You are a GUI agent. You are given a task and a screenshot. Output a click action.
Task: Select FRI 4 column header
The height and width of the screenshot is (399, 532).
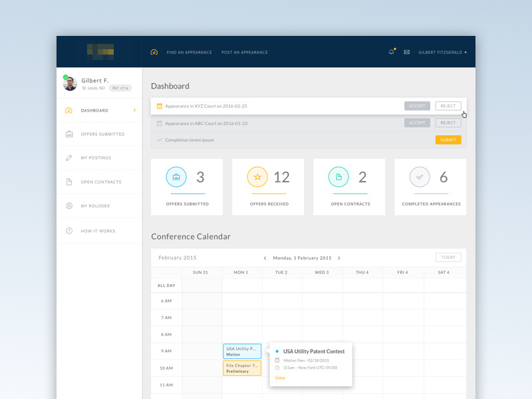402,273
